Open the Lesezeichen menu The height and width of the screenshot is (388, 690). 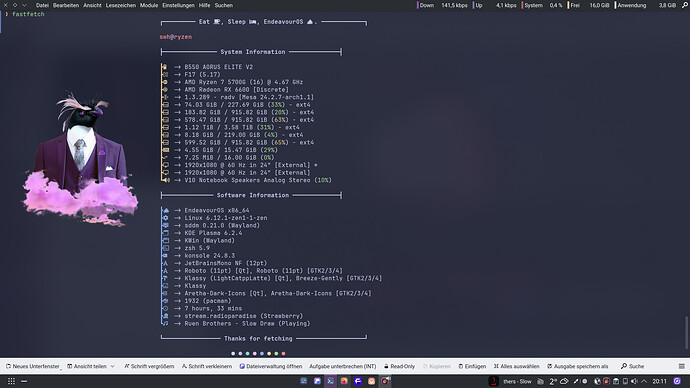pyautogui.click(x=121, y=5)
